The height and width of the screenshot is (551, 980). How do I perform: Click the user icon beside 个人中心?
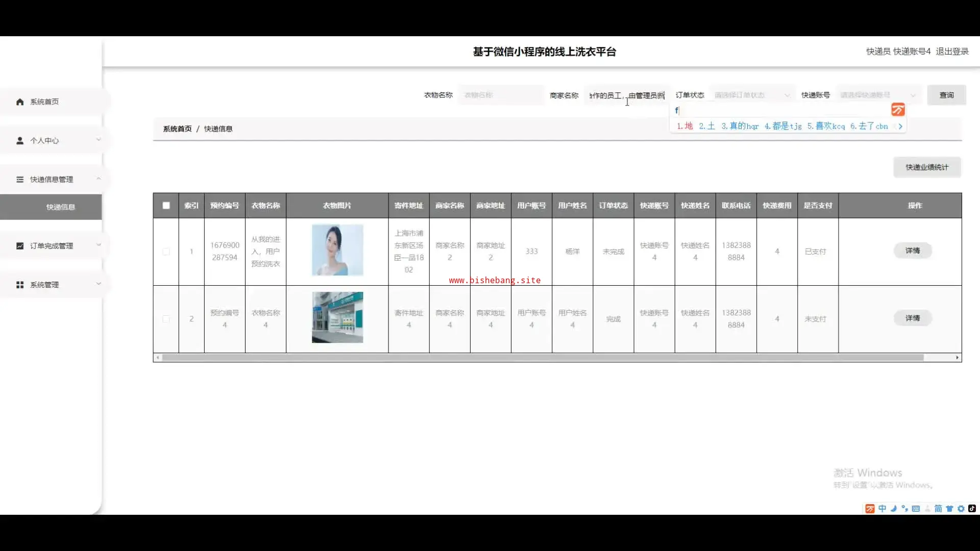click(20, 141)
